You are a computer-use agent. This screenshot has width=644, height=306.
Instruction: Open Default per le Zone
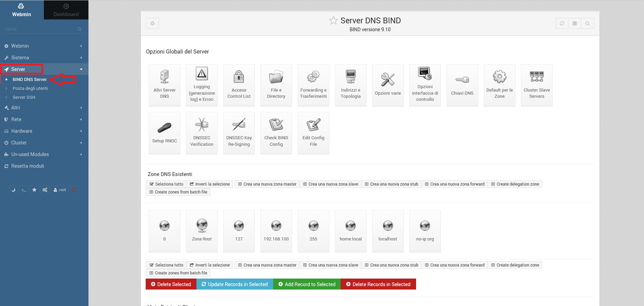click(500, 85)
